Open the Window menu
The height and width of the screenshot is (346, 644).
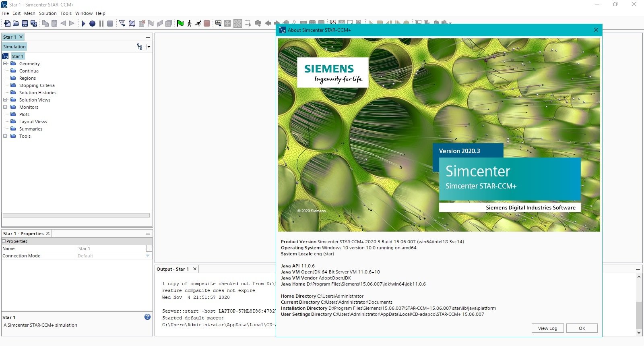click(x=84, y=13)
